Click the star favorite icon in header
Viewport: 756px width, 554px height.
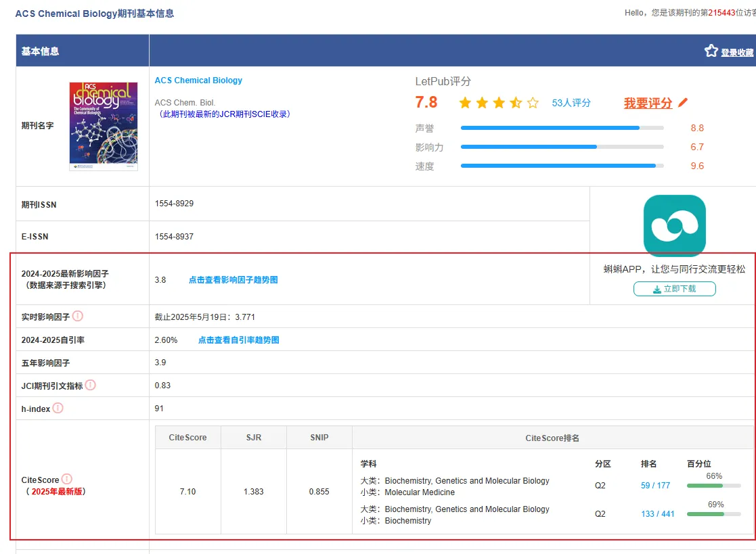coord(711,51)
